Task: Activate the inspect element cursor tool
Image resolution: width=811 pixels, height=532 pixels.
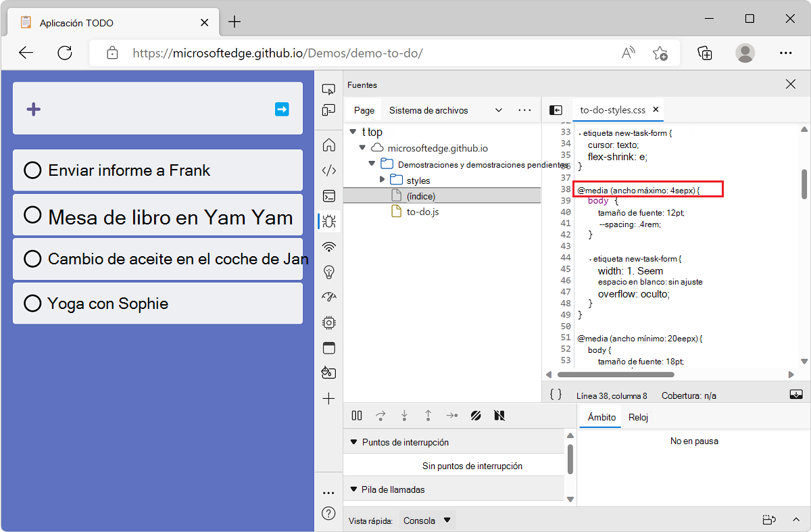Action: pyautogui.click(x=328, y=89)
